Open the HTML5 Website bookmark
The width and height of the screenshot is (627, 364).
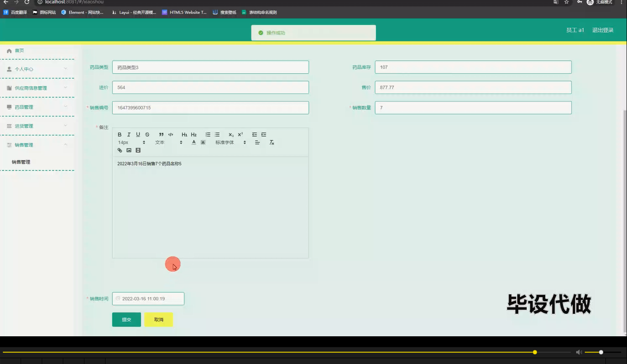click(184, 12)
